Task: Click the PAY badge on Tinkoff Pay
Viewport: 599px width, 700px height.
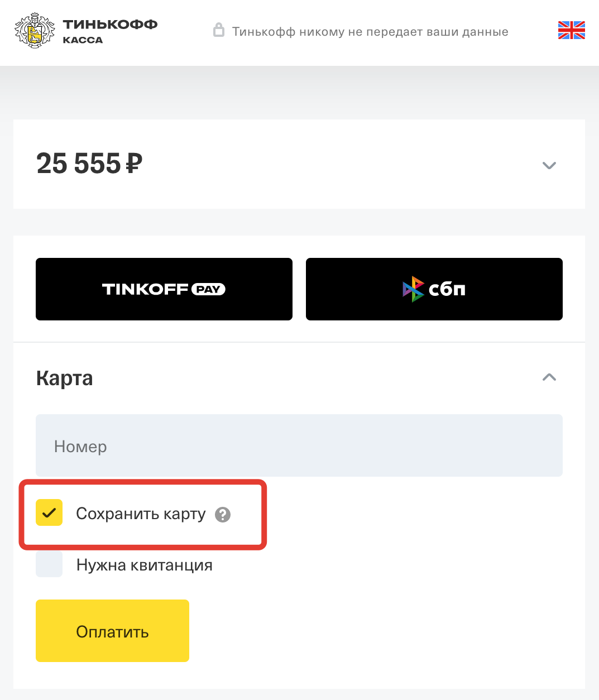Action: (208, 289)
